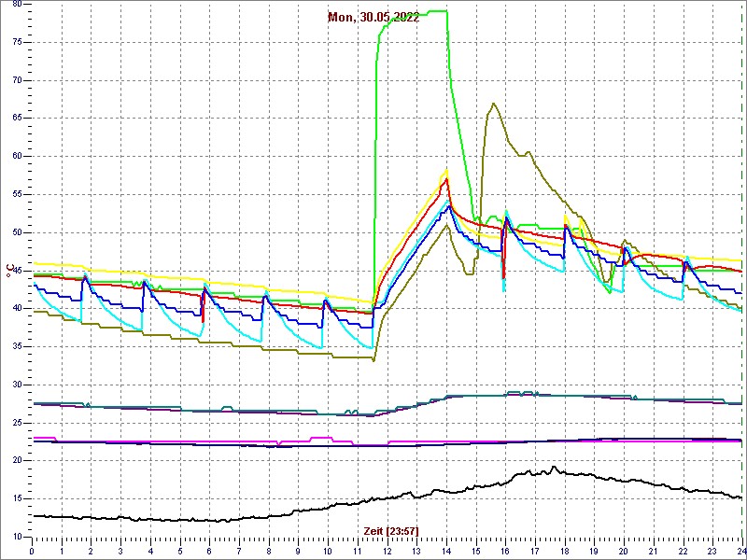Viewport: 747px width, 560px height.
Task: Click the red downward spike near hour 16
Action: pyautogui.click(x=503, y=276)
